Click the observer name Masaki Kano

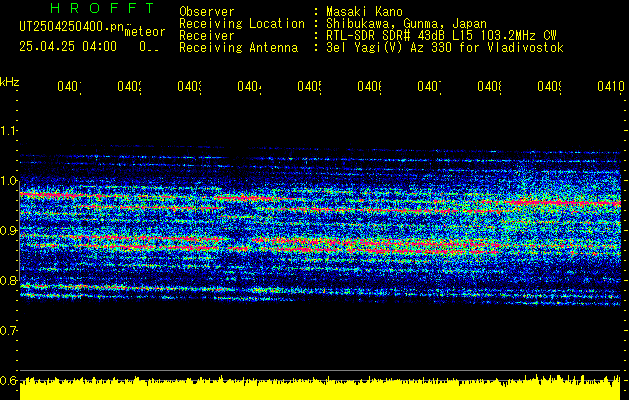364,12
